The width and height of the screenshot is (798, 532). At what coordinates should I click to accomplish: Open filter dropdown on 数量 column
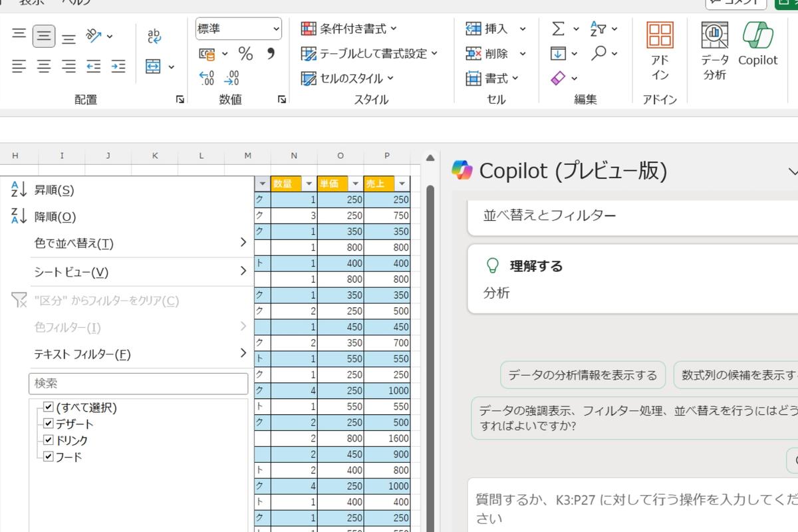[x=309, y=184]
